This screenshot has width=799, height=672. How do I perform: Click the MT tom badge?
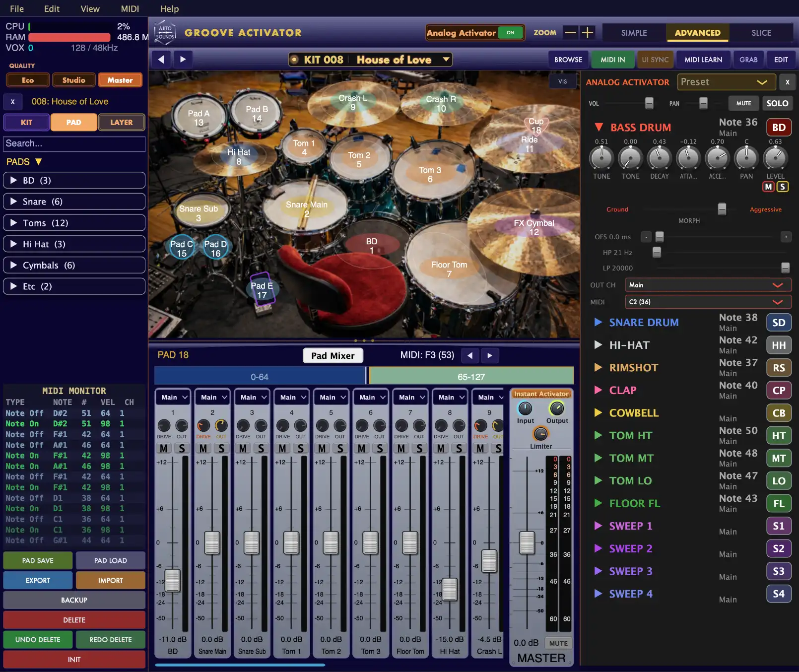pos(779,459)
